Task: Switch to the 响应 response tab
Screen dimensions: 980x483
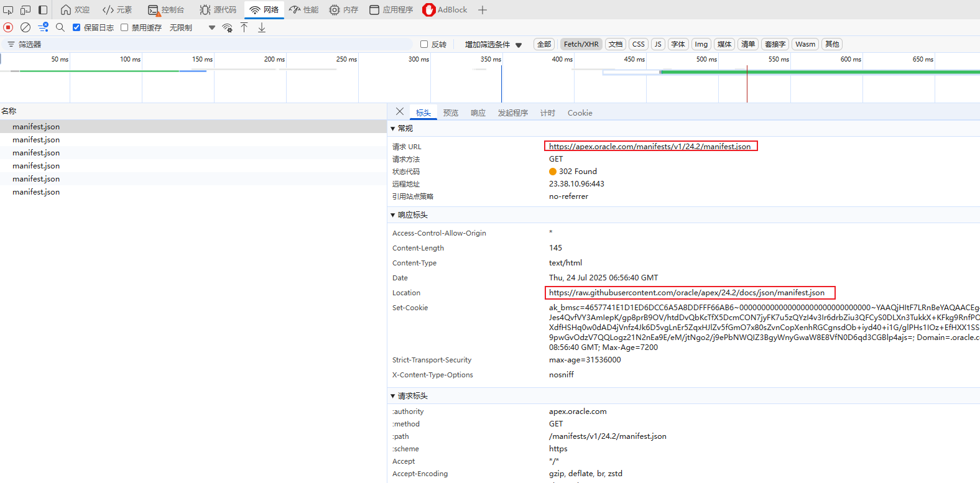Action: tap(478, 113)
